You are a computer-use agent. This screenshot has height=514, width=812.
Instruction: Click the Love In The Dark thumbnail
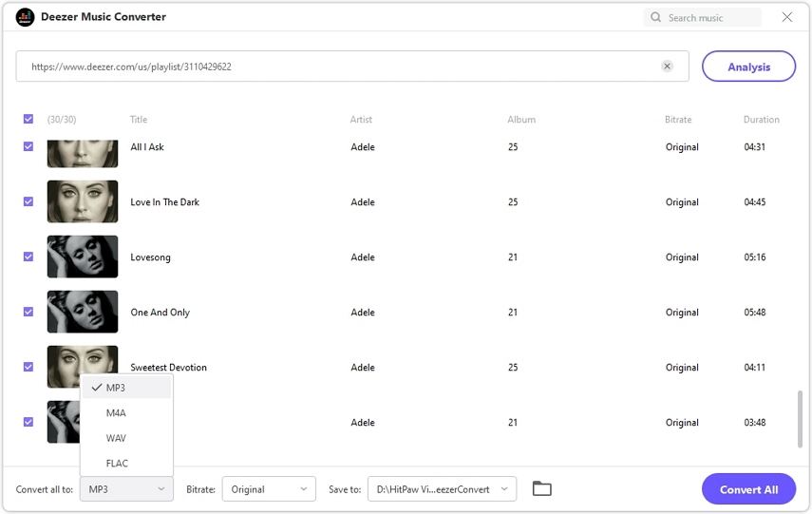point(83,201)
